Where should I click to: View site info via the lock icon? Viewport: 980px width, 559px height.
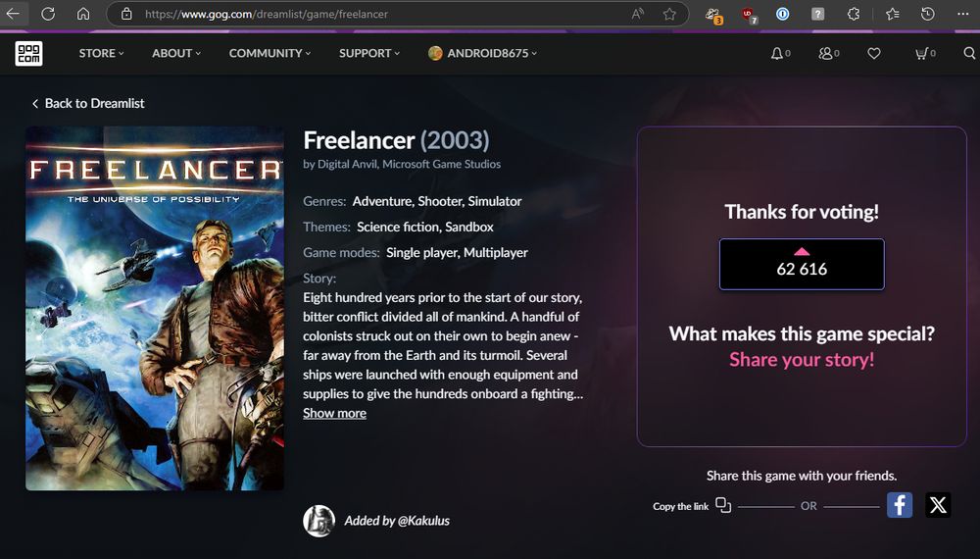coord(126,14)
